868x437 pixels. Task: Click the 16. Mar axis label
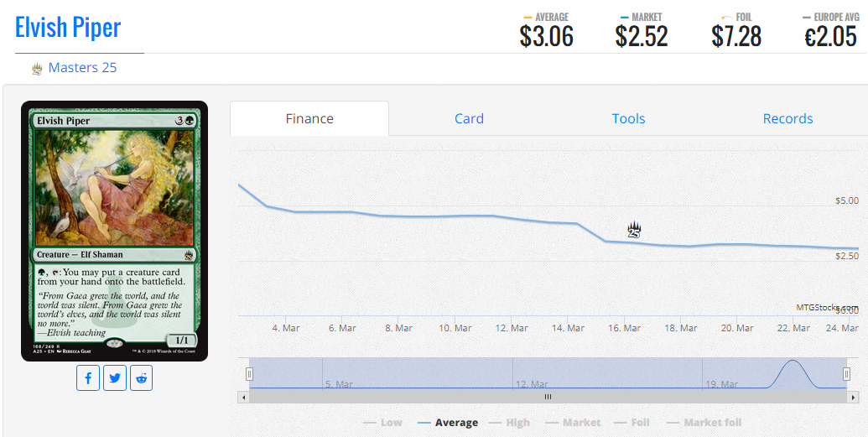[624, 328]
